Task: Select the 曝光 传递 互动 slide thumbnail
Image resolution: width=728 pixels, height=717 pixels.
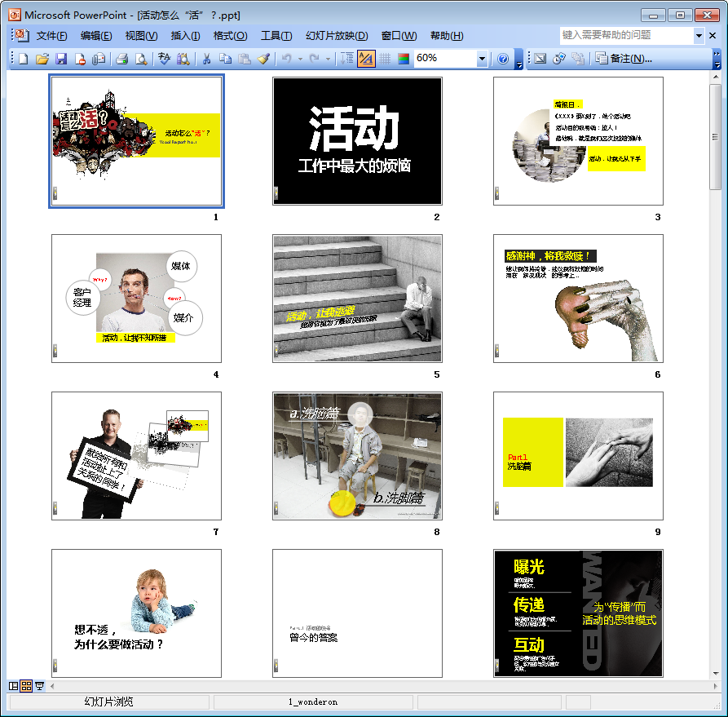Action: point(578,613)
